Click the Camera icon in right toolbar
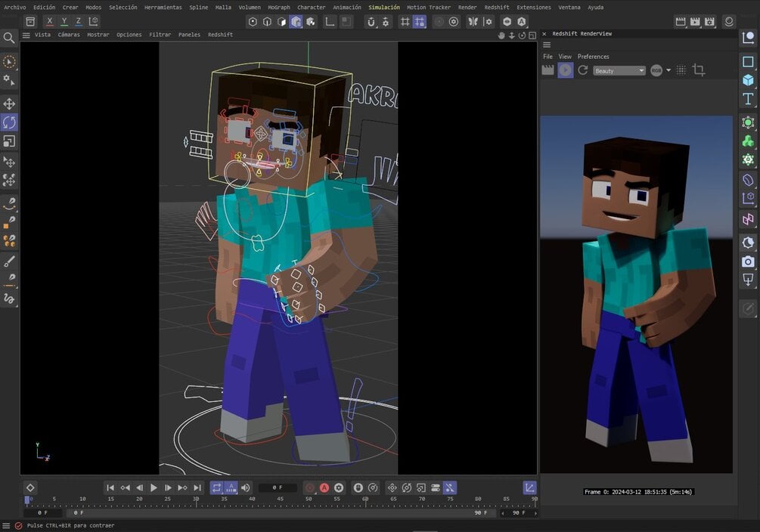 click(x=748, y=261)
